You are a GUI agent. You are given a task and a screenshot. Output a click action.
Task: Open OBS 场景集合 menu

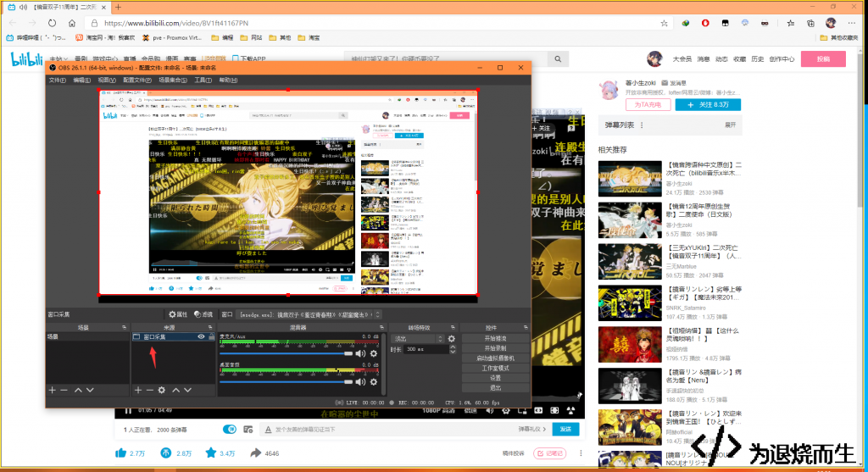pyautogui.click(x=173, y=81)
